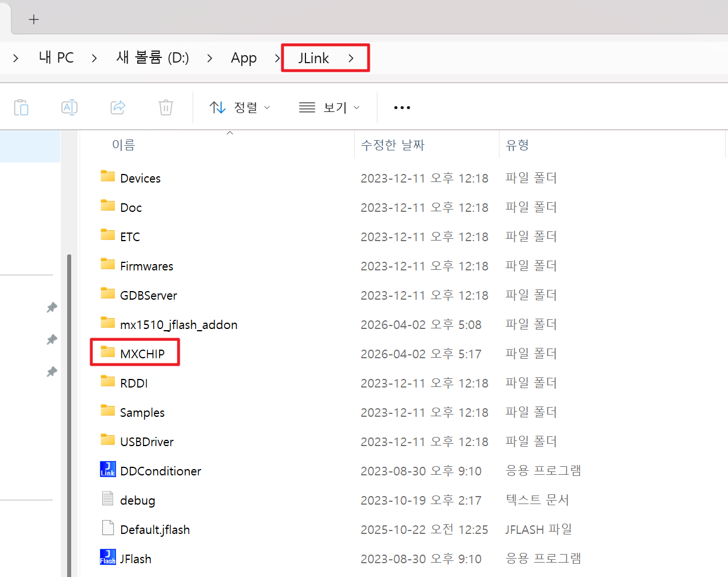Sort by 수정한 날짜 column header
The image size is (728, 577).
393,145
